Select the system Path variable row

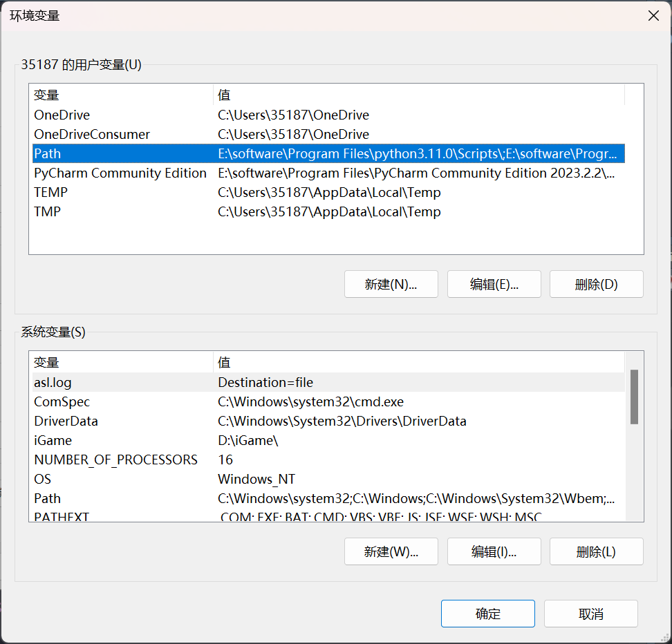click(x=328, y=498)
